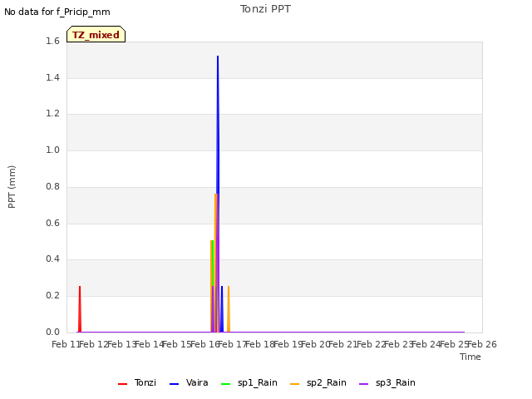Click the orange sp2_Rain legend swatch
Viewport: 532px width, 399px height.
tap(295, 384)
